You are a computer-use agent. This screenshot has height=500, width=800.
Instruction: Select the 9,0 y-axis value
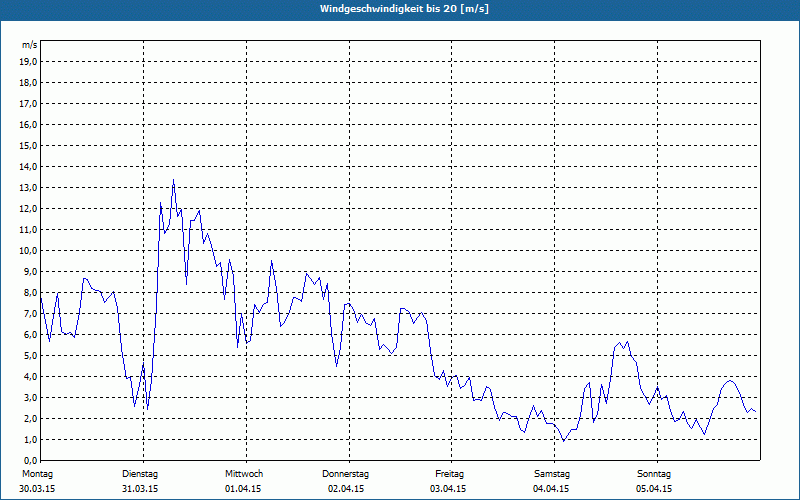(x=31, y=271)
